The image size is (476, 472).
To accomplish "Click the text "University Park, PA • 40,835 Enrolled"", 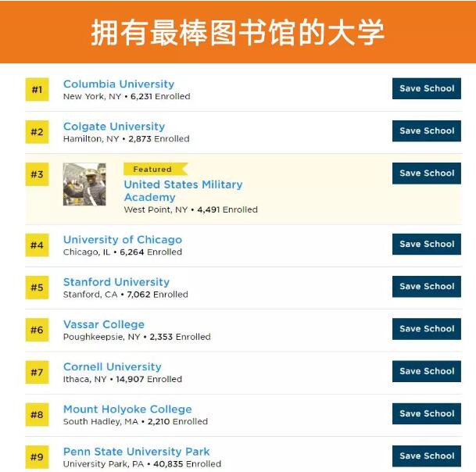I will 142,464.
